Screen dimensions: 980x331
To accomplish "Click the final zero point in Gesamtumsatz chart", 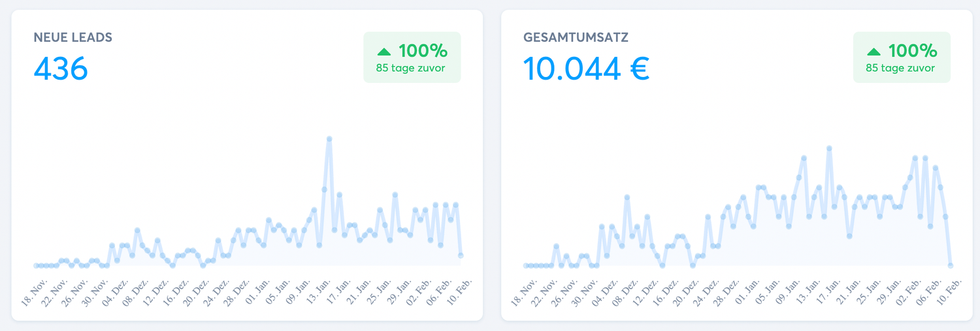I will [951, 266].
